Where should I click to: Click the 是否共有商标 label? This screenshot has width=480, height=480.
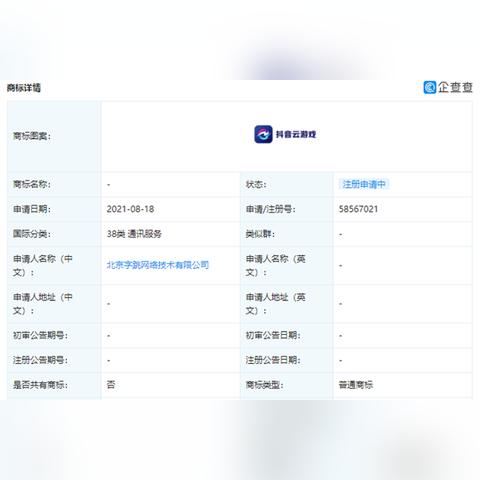click(40, 385)
